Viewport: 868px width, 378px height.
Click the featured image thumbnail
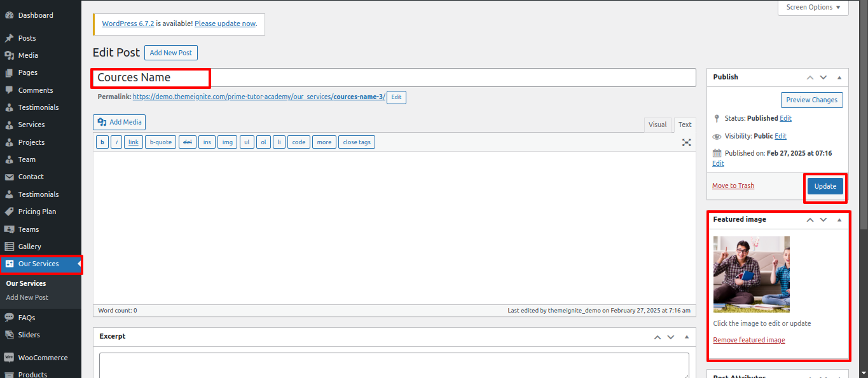coord(751,274)
